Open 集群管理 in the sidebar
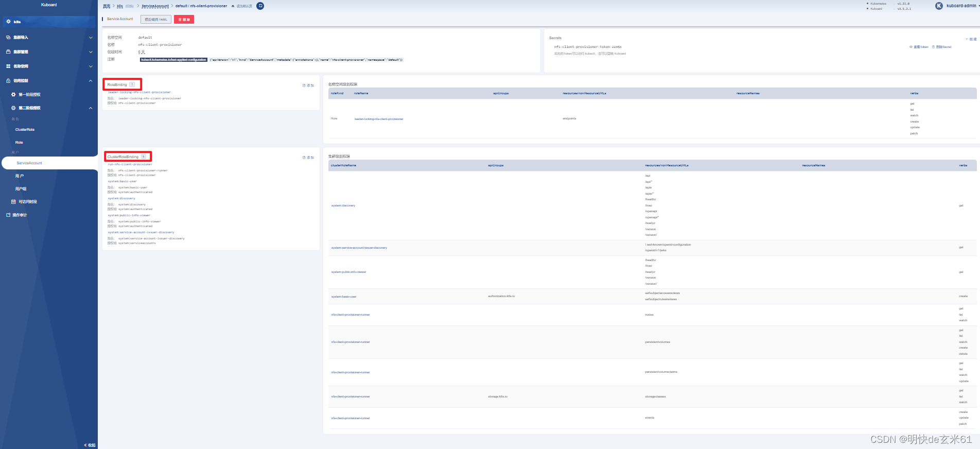This screenshot has width=980, height=449. click(21, 52)
